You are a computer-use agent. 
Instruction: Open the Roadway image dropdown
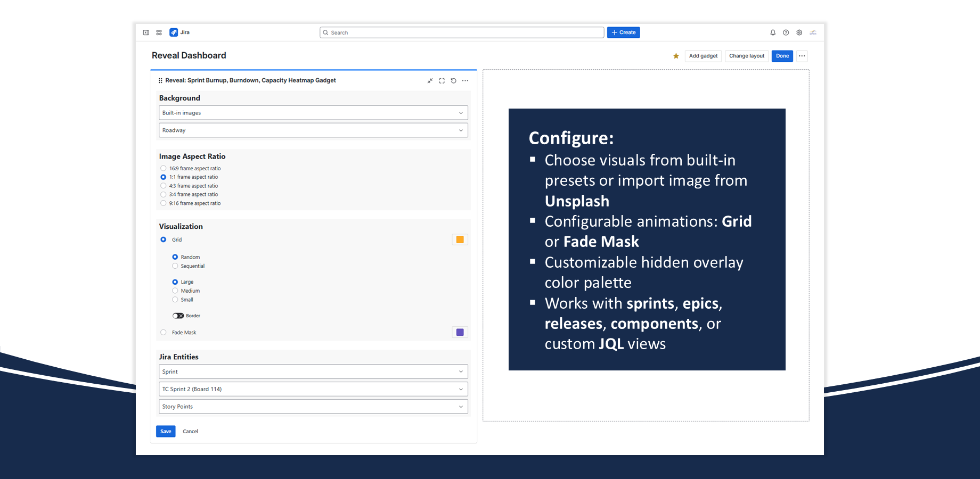click(313, 130)
